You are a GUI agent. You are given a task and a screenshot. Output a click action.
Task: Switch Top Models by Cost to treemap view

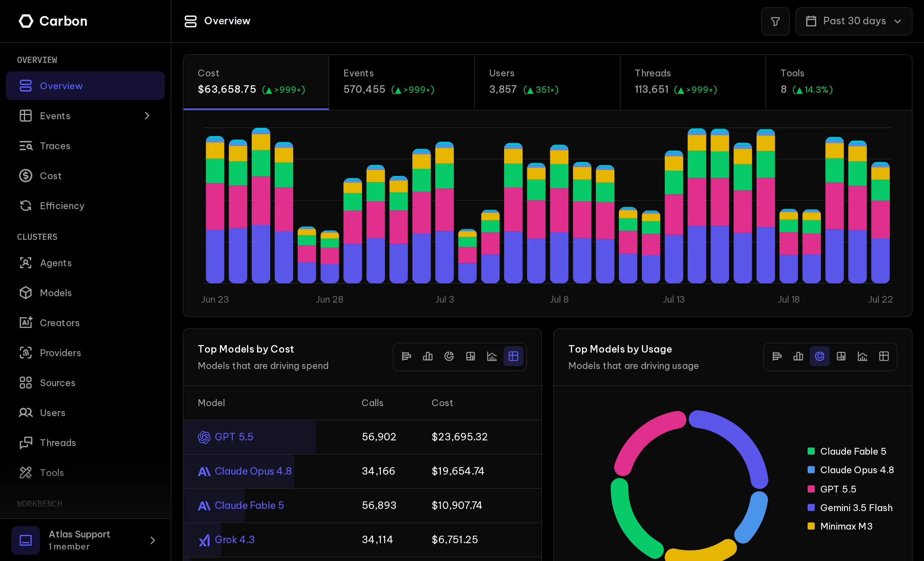471,357
